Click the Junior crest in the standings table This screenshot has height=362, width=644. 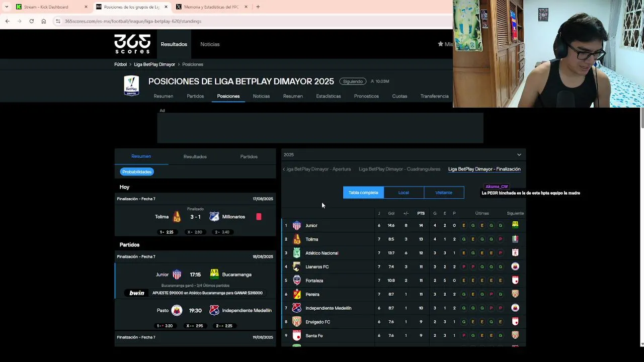297,225
